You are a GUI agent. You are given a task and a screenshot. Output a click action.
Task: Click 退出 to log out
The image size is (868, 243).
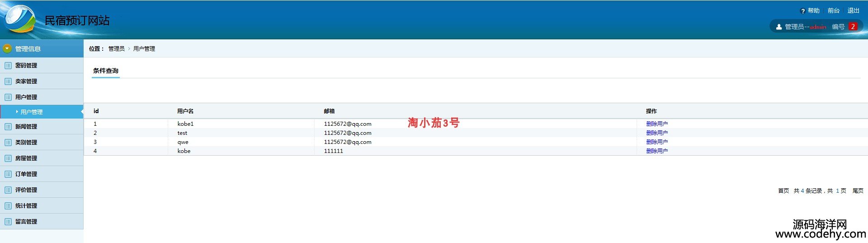tap(853, 11)
